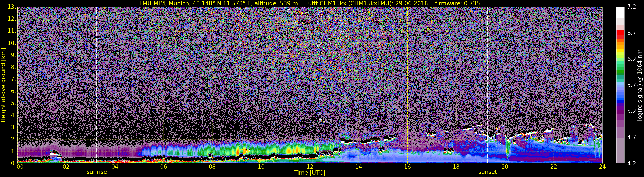Click the 'Time [UTC]' axis label

[310, 173]
